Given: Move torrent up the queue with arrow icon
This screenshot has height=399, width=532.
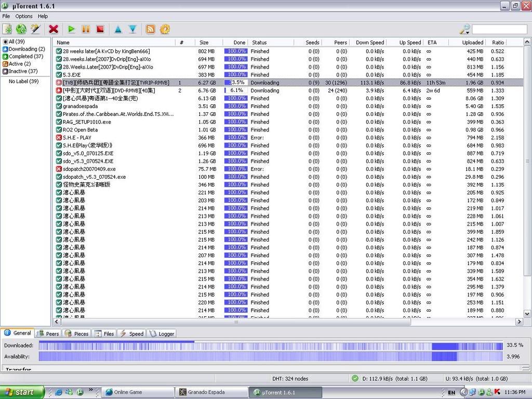Looking at the screenshot, I should (118, 29).
